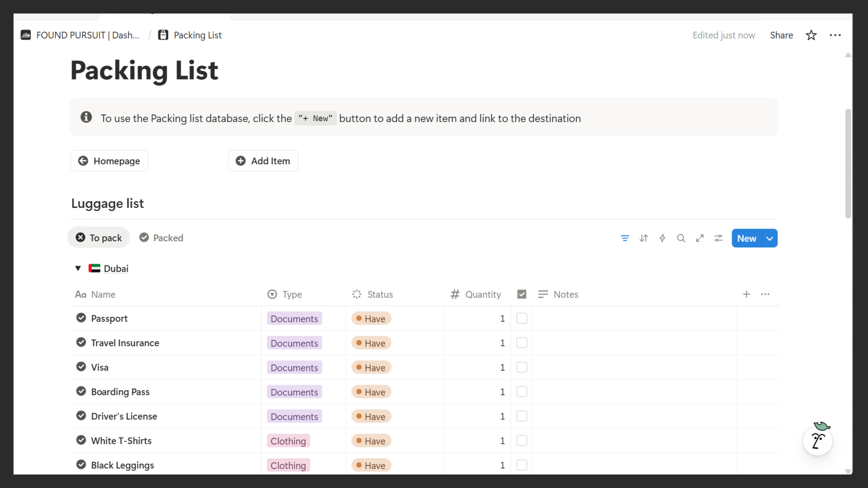
Task: Favorite this page with star icon
Action: (811, 35)
